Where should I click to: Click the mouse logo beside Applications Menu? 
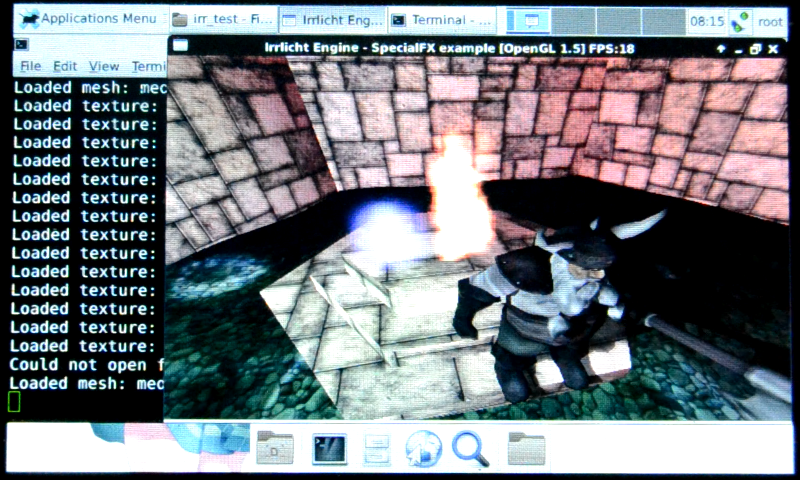pos(29,19)
